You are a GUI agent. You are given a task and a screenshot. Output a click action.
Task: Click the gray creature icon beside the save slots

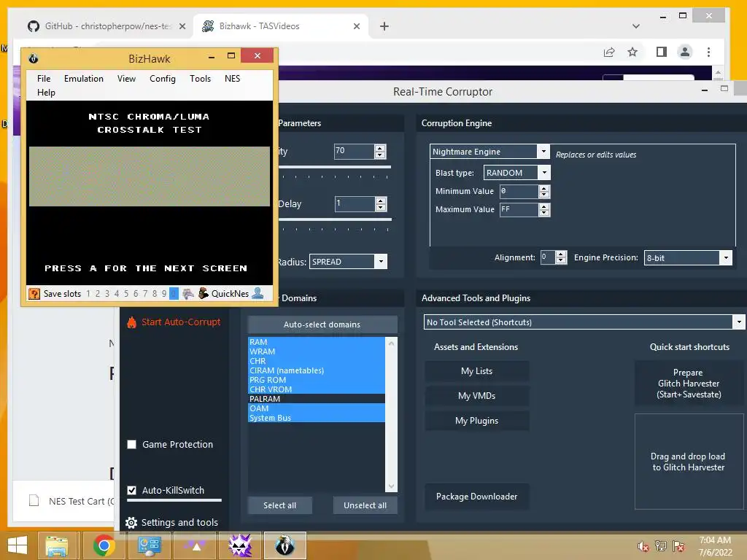coord(187,293)
